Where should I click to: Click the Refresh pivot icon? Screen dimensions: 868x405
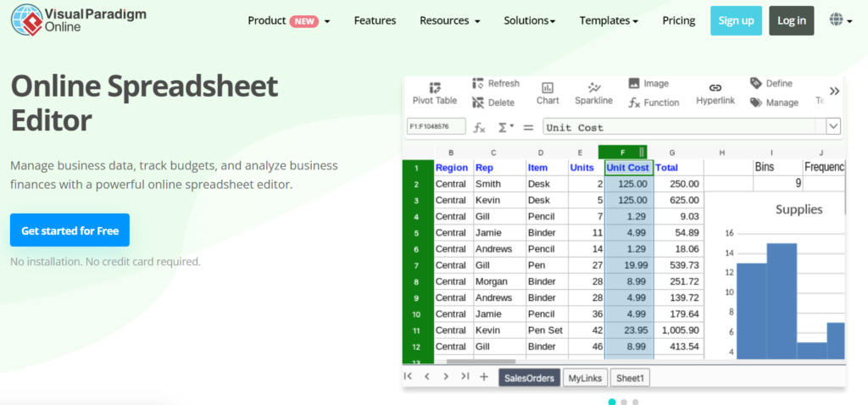click(478, 84)
